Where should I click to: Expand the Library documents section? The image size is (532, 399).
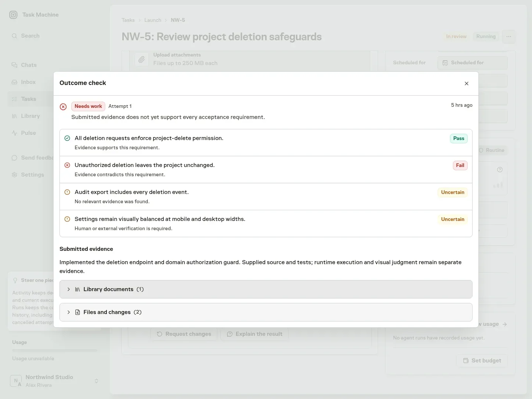pos(266,289)
